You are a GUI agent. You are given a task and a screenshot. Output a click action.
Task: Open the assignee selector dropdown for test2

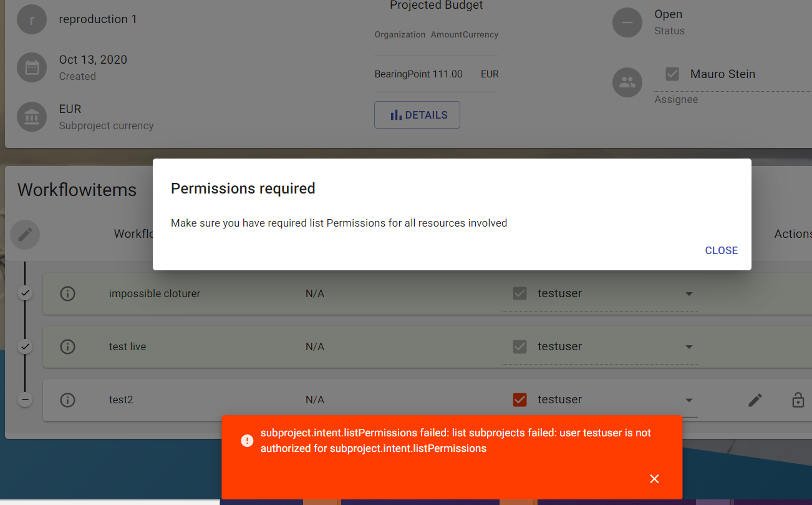coord(689,400)
